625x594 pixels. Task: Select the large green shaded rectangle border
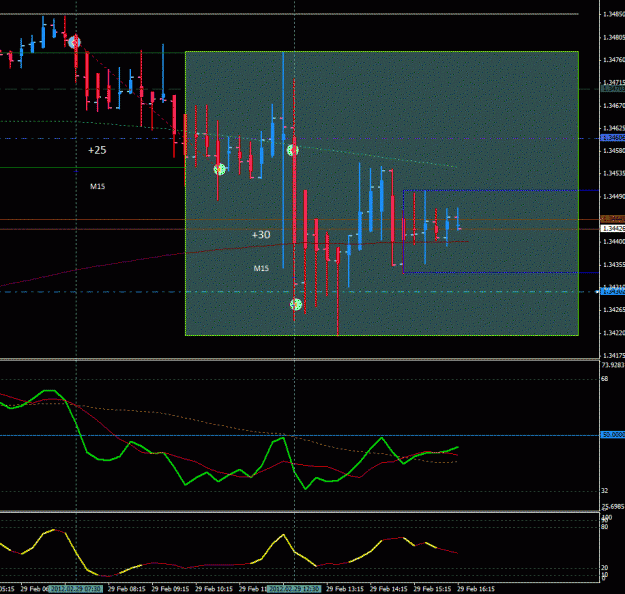382,193
